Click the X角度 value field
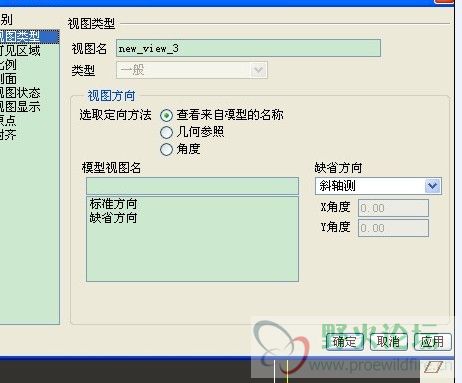This screenshot has width=462, height=383. (x=393, y=208)
